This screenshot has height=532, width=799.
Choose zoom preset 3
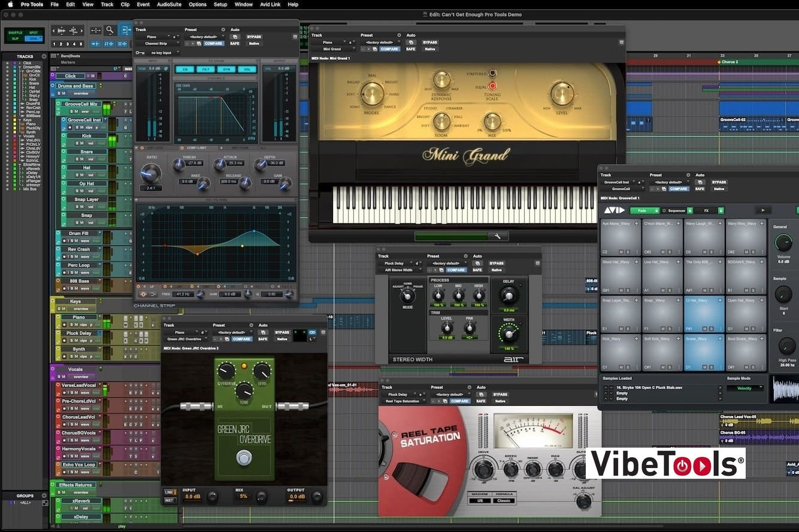point(67,44)
